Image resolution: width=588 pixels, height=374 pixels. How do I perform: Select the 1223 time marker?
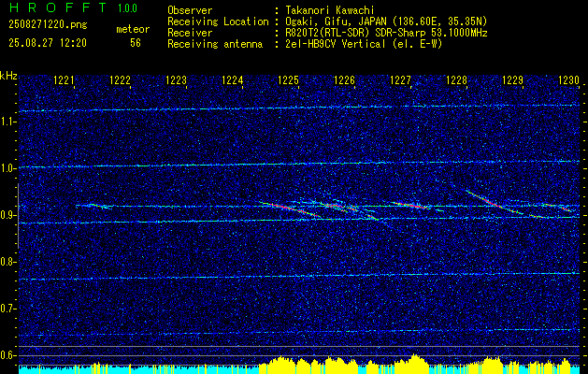(177, 80)
